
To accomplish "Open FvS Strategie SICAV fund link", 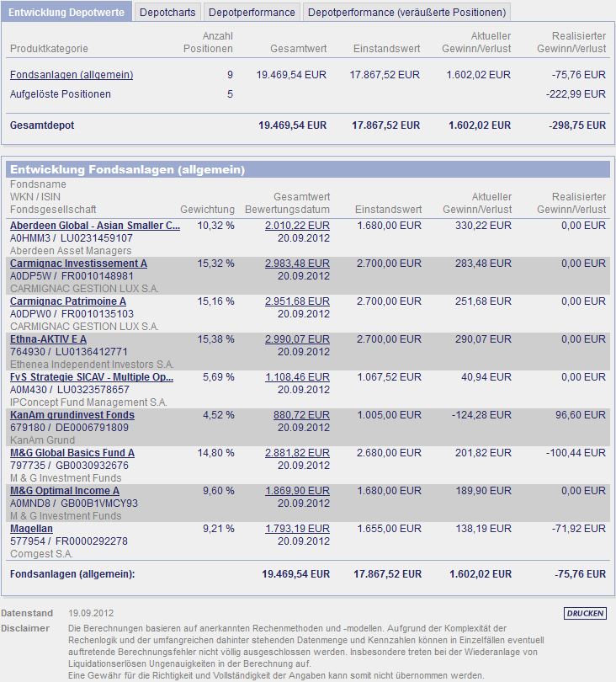I will click(x=91, y=376).
